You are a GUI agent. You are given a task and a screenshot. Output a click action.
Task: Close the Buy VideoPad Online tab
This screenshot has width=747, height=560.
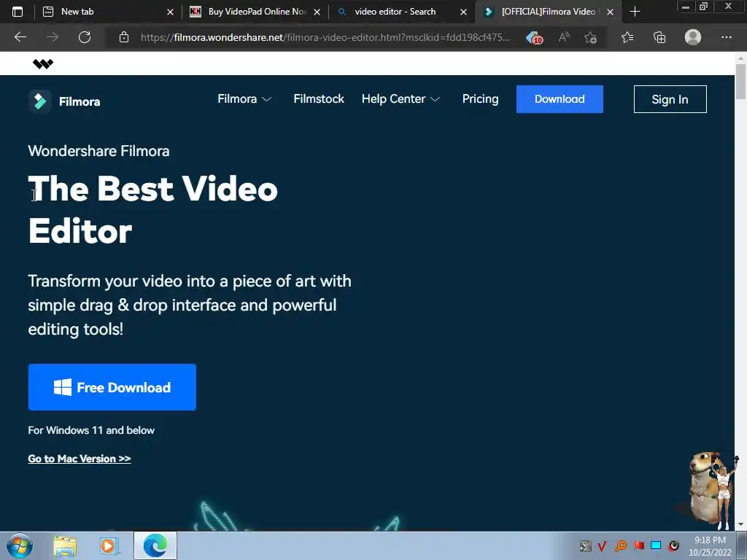pyautogui.click(x=317, y=12)
